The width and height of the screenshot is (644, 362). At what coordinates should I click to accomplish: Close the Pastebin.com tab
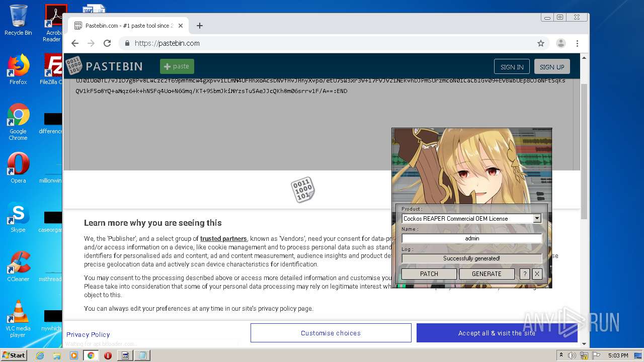click(x=181, y=26)
